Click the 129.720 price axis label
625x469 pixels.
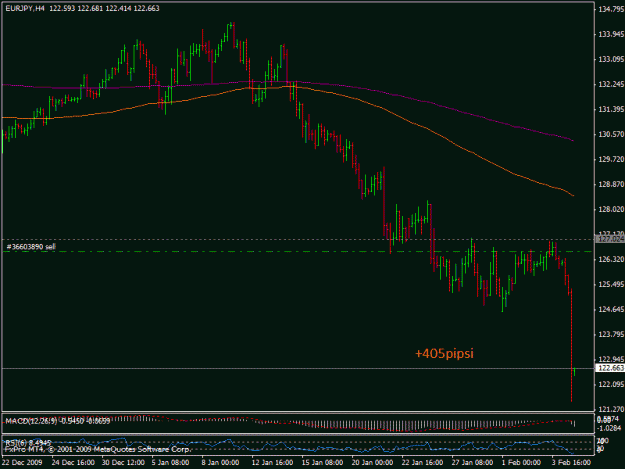(611, 159)
